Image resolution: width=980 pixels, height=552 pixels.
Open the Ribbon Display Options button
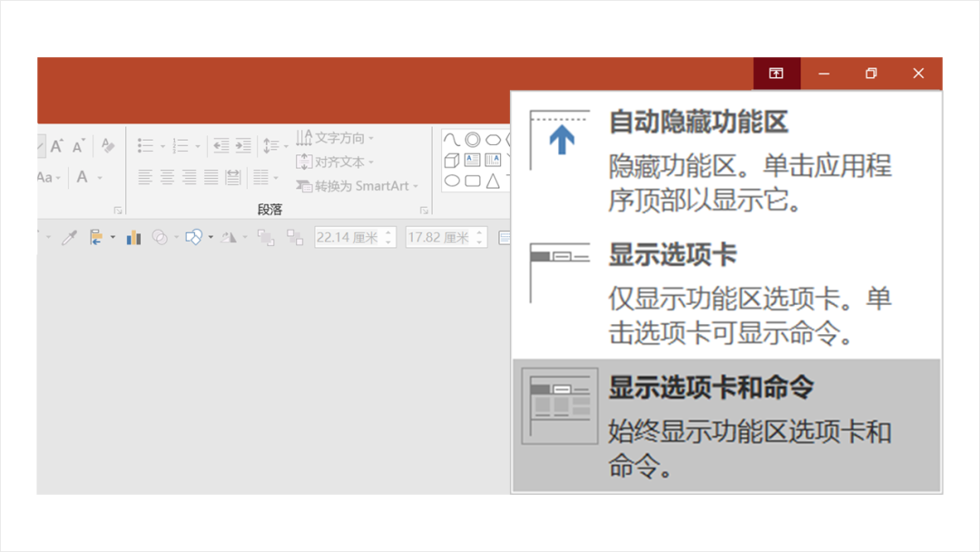(776, 74)
